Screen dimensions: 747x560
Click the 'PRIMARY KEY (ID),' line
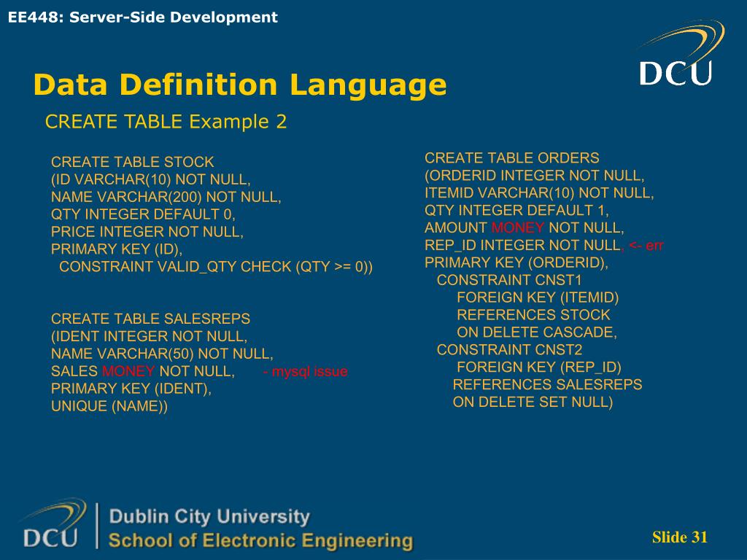pos(117,249)
